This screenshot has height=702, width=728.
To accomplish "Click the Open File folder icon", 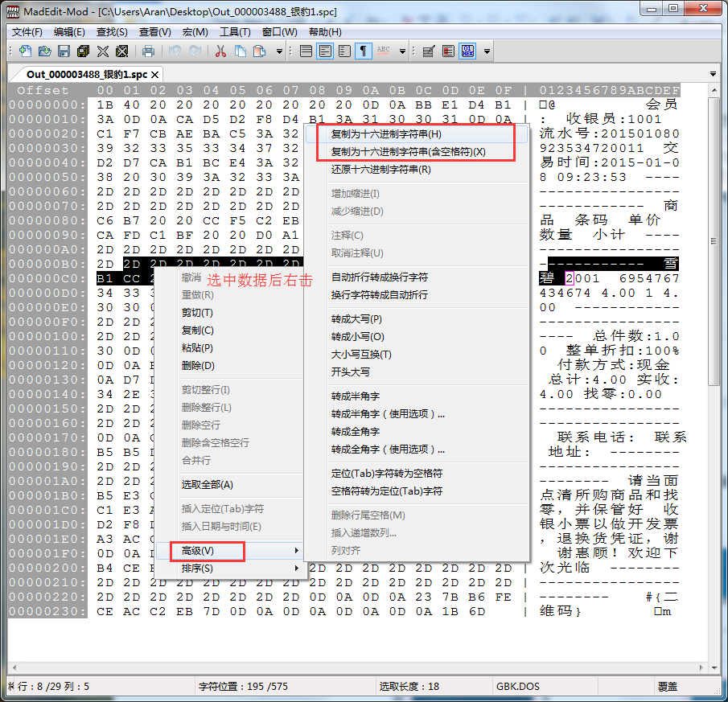I will pos(44,51).
